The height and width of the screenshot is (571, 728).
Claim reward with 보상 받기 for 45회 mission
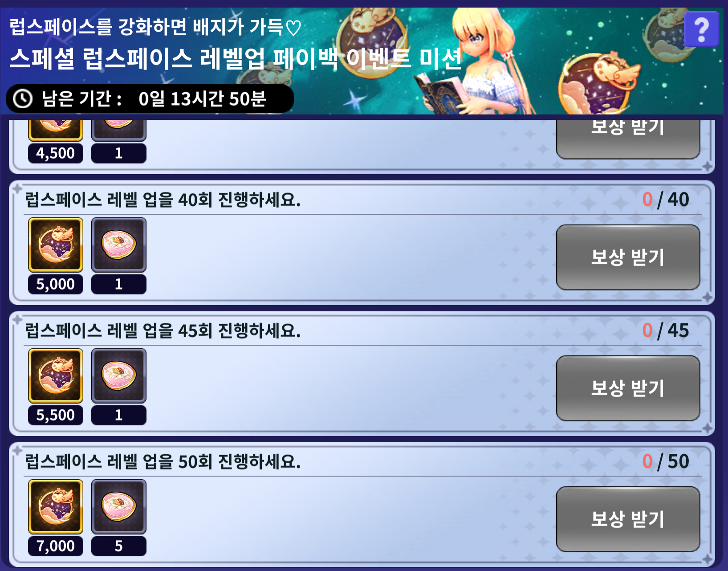pyautogui.click(x=628, y=388)
